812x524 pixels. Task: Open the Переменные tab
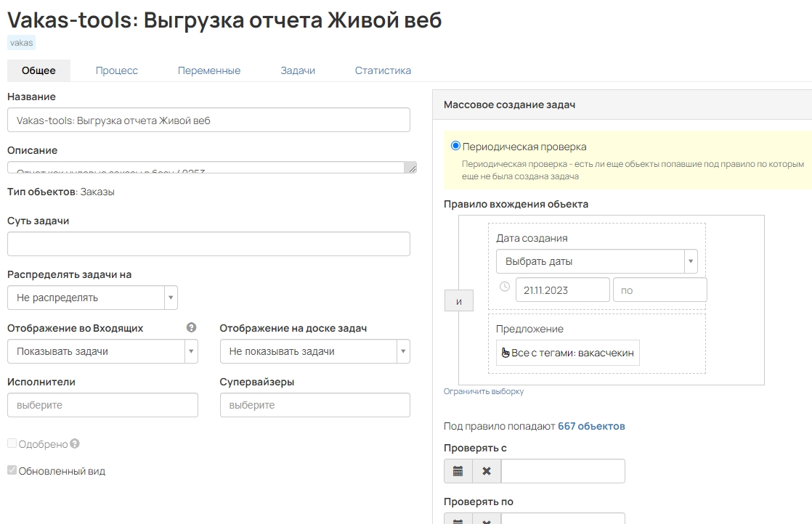(x=209, y=70)
